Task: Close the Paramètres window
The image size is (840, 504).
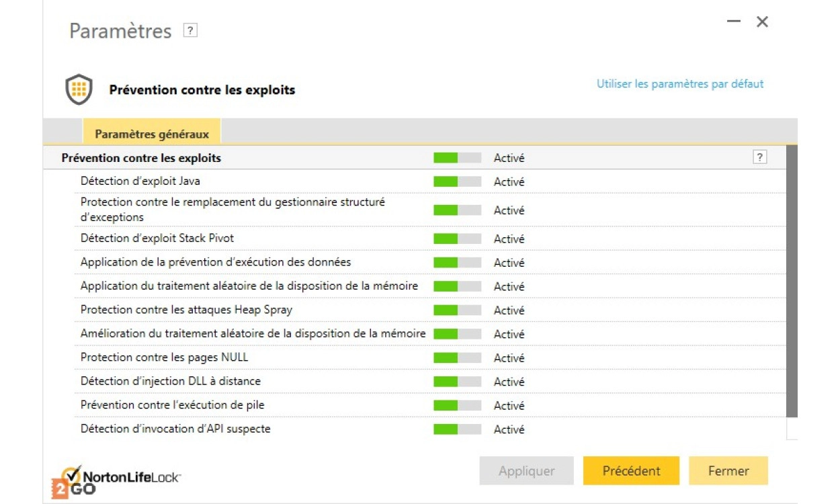Action: tap(762, 22)
